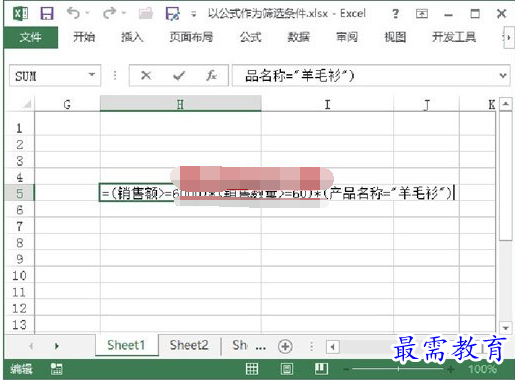Select column G header
515x380 pixels.
point(67,104)
